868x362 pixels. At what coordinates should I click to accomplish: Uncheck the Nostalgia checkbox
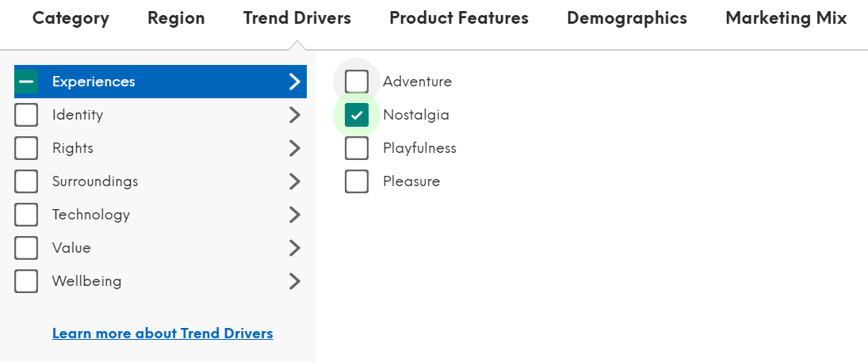point(357,115)
